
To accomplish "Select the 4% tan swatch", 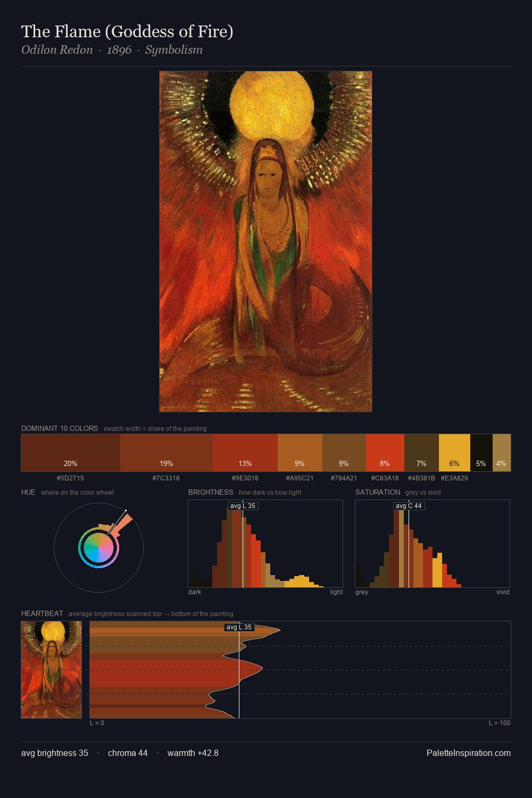I will tap(502, 453).
